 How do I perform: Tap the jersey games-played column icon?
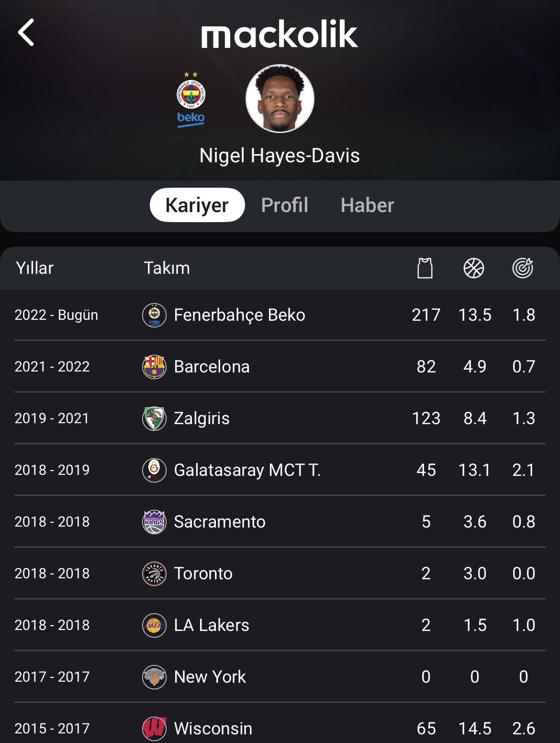point(425,268)
